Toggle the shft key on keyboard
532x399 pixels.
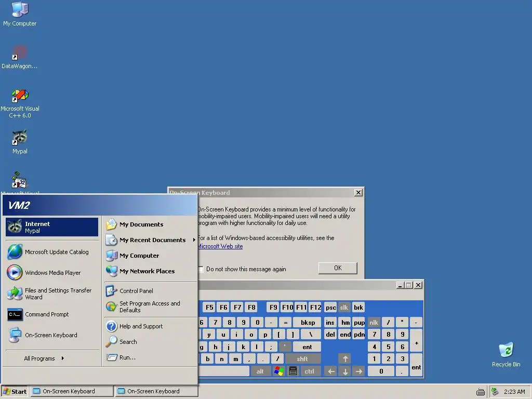click(x=302, y=359)
